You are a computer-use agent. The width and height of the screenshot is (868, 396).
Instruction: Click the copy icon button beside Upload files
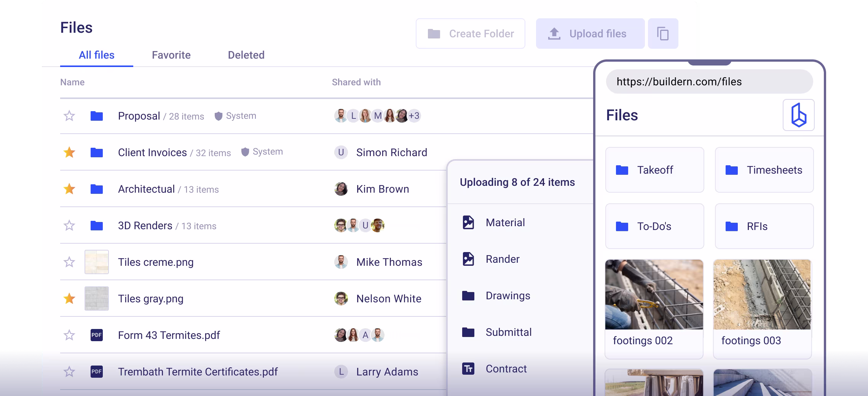coord(663,34)
